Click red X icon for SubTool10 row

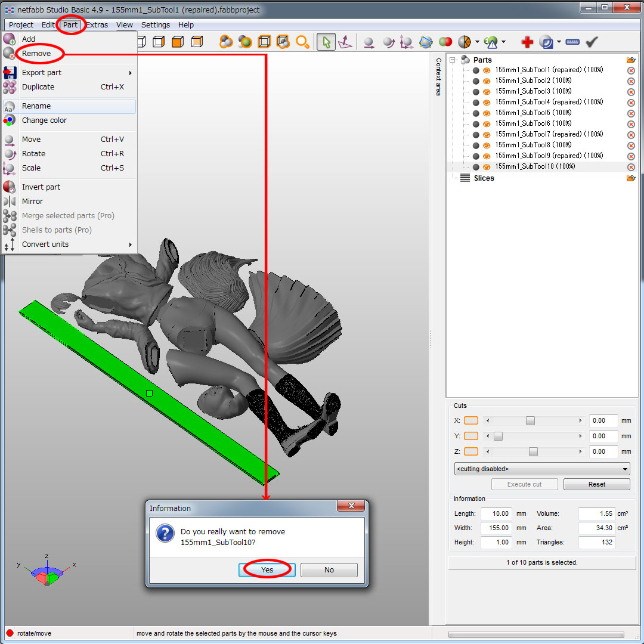coord(631,167)
